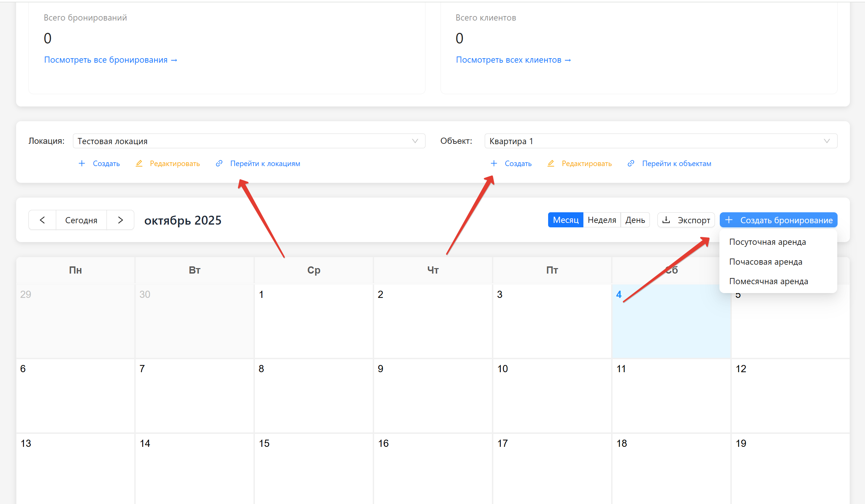Switch calendar to День view
This screenshot has height=504, width=865.
pos(635,220)
